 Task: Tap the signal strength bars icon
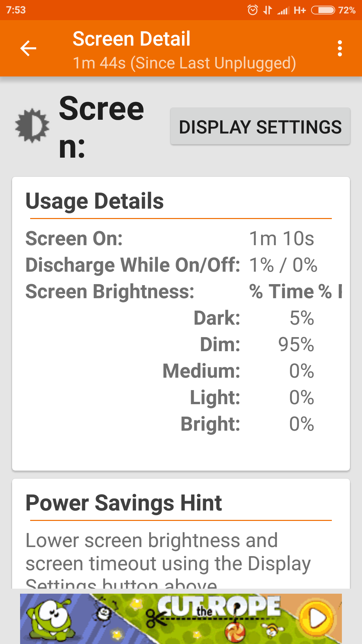coord(283,11)
